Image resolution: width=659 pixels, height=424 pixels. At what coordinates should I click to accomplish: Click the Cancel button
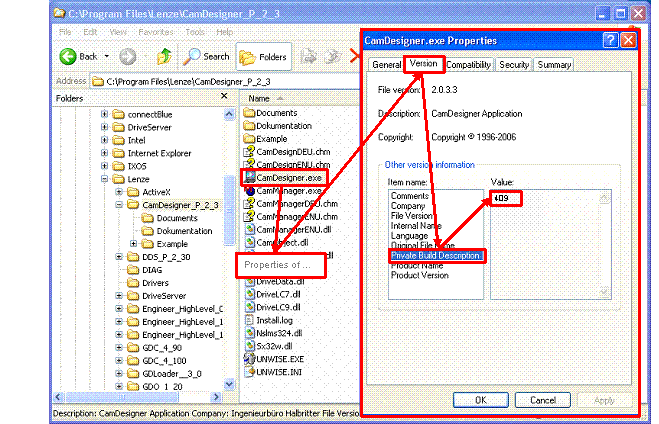[x=542, y=399]
